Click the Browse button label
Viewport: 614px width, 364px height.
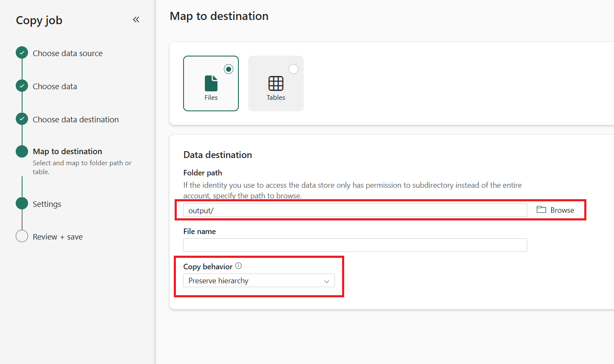pyautogui.click(x=562, y=210)
